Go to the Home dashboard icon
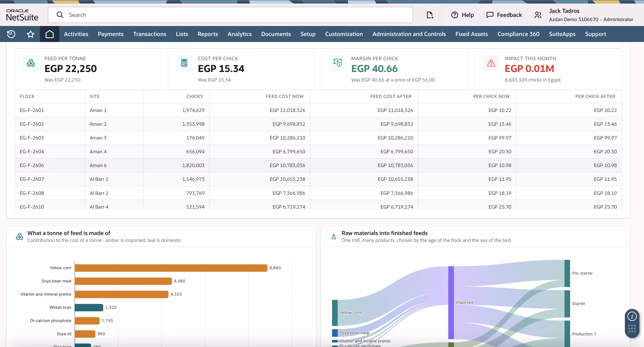This screenshot has width=644, height=347. (x=49, y=34)
